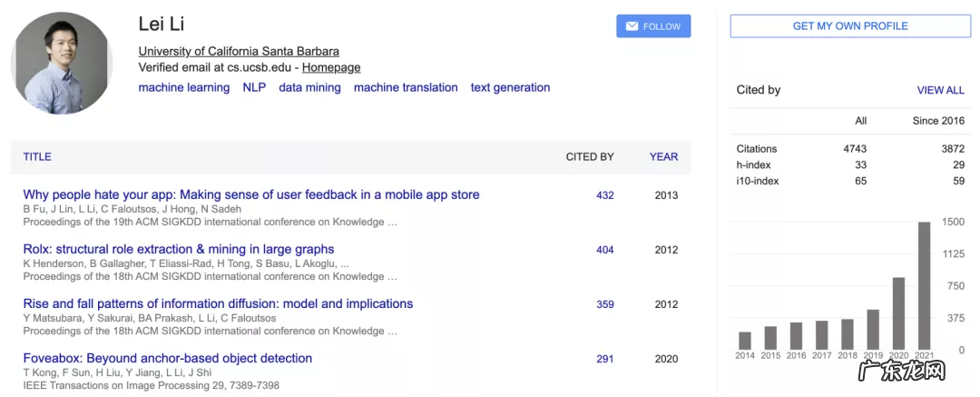Open the 'Why people hate your app' paper
Image resolution: width=980 pixels, height=397 pixels.
coord(250,194)
